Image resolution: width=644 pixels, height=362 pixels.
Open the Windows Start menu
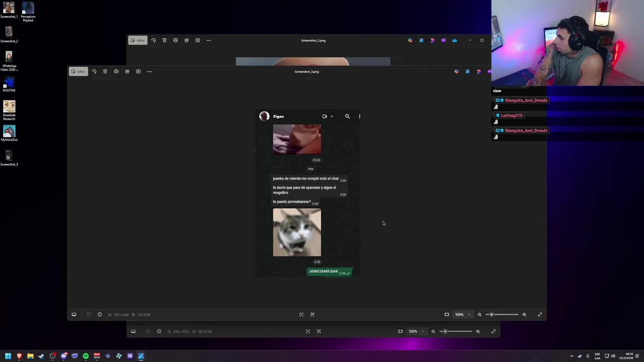click(8, 356)
